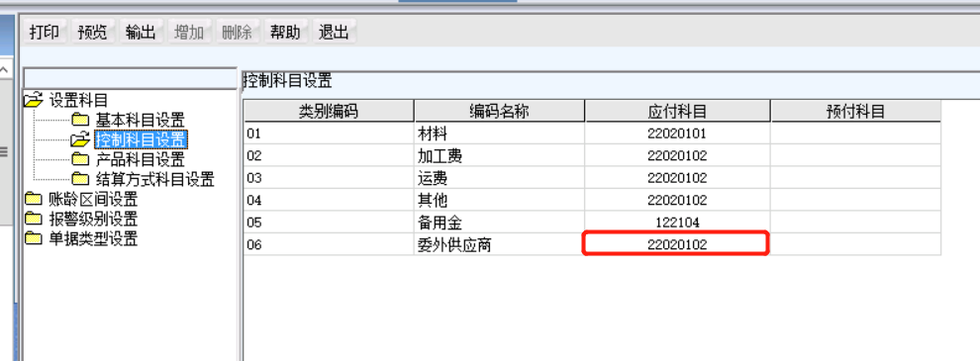Click the 应付科目 cell in 运费 row
This screenshot has height=361, width=980.
677,178
